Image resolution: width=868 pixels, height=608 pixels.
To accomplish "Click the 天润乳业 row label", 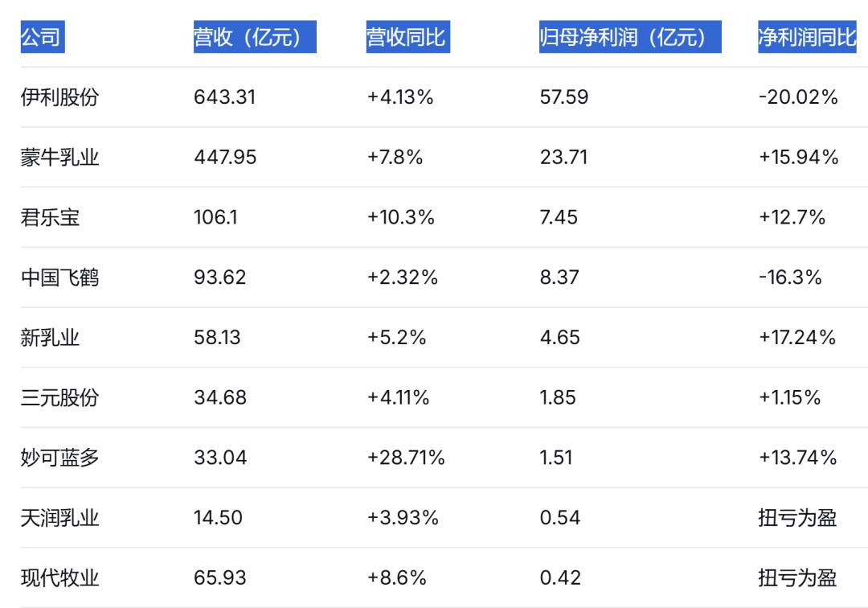I will pyautogui.click(x=59, y=518).
